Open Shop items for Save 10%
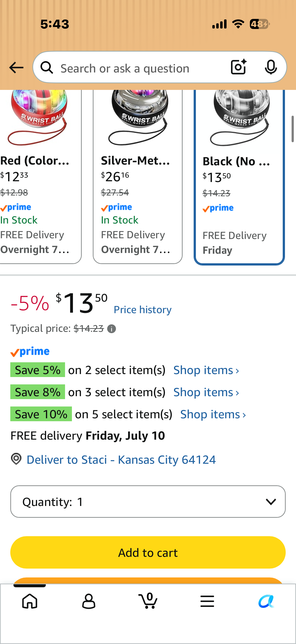296x644 pixels. [x=213, y=414]
